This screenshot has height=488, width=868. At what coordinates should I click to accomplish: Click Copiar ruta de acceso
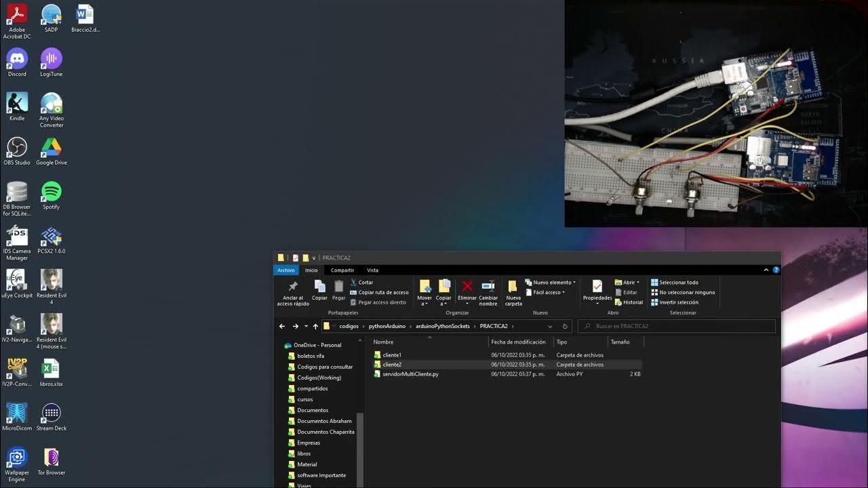pyautogui.click(x=379, y=292)
